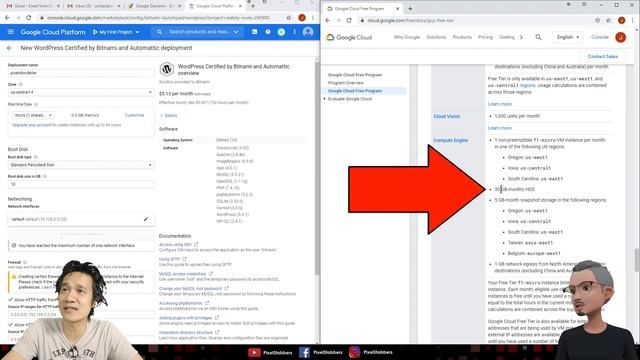Open the right browser's three-dot Chrome menu
The image size is (640, 360).
633,20
